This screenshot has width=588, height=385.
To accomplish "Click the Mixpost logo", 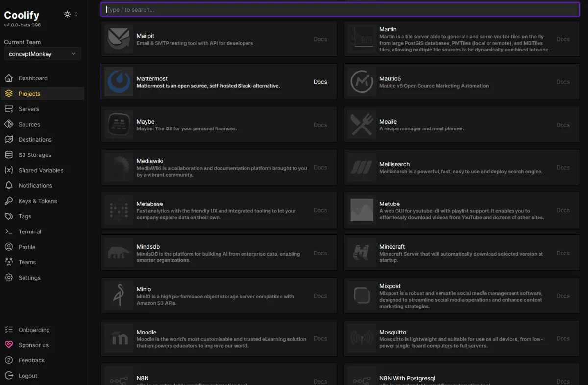I will coord(362,296).
